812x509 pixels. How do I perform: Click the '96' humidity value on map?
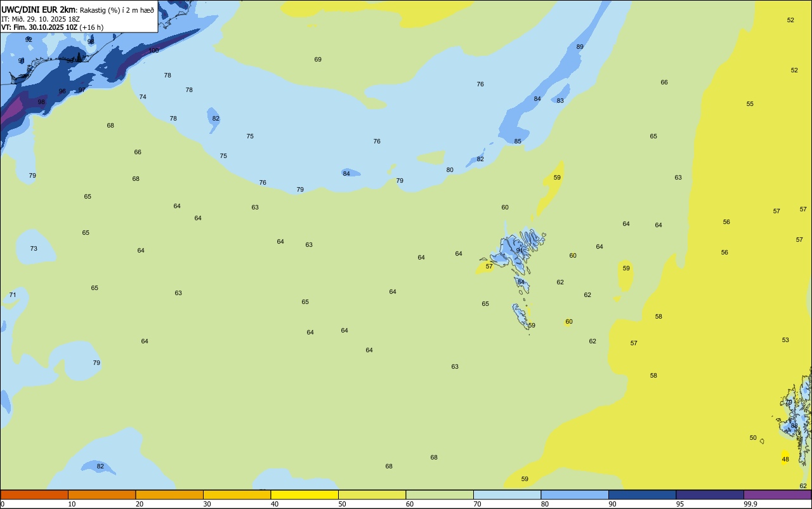[x=62, y=91]
